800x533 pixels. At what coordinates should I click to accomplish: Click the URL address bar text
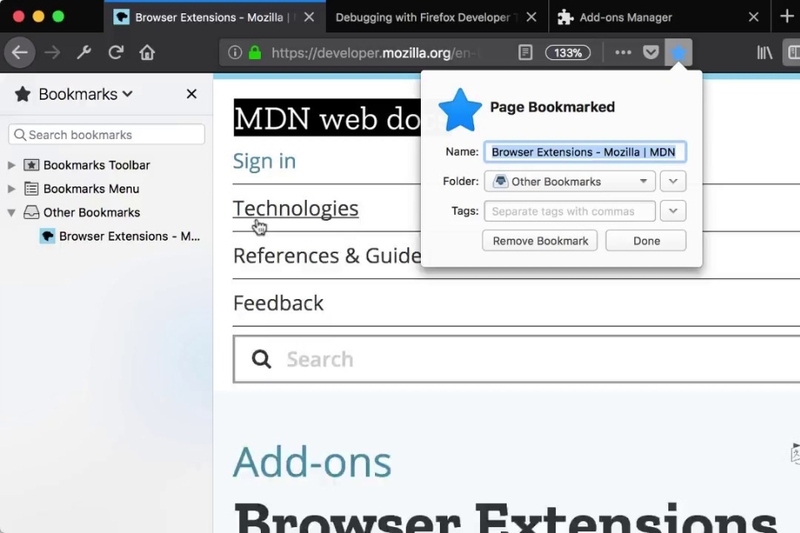tap(376, 53)
